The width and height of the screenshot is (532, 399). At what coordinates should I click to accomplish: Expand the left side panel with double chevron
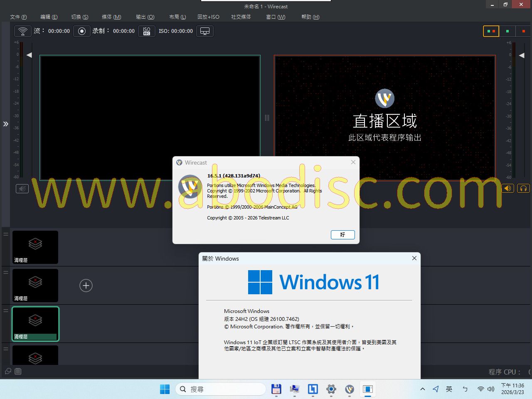[x=6, y=124]
